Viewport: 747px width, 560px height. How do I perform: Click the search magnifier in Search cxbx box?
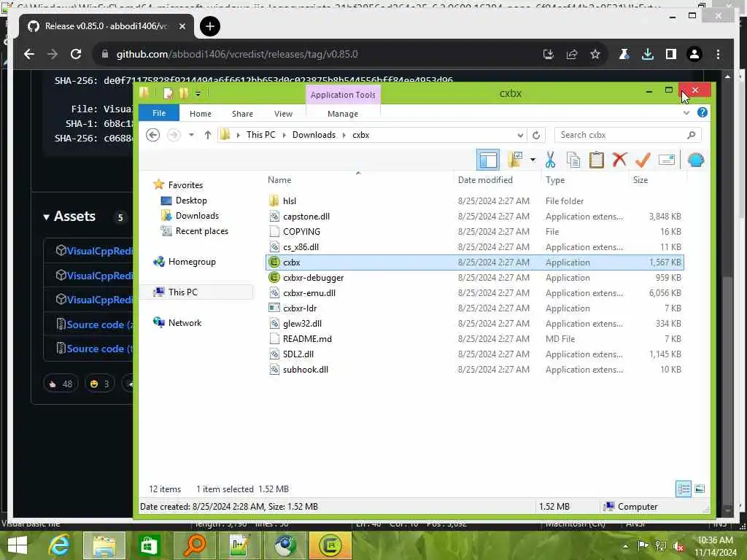(692, 135)
